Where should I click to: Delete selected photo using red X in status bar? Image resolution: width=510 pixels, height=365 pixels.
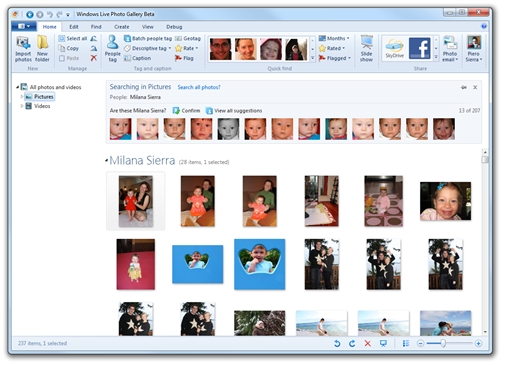pyautogui.click(x=367, y=343)
